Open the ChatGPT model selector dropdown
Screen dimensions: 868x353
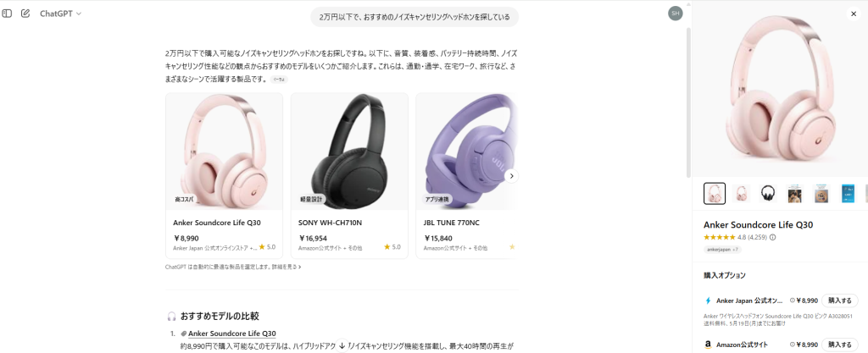pos(60,14)
